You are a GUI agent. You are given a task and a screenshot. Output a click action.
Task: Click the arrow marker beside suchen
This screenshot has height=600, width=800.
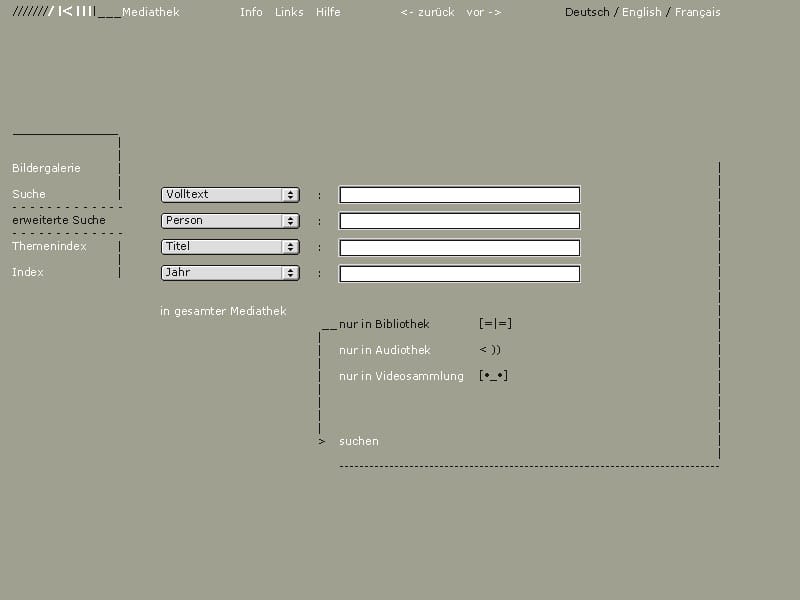pos(321,441)
